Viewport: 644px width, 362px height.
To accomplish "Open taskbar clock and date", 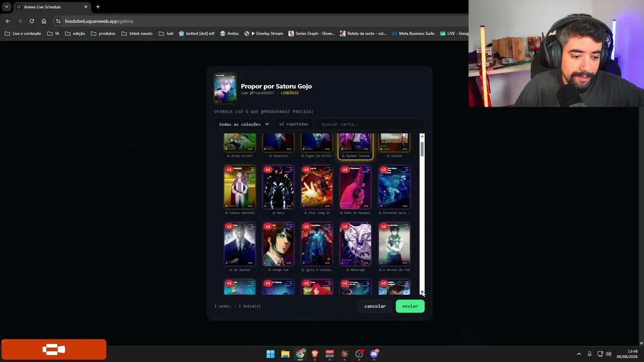I will [x=627, y=354].
